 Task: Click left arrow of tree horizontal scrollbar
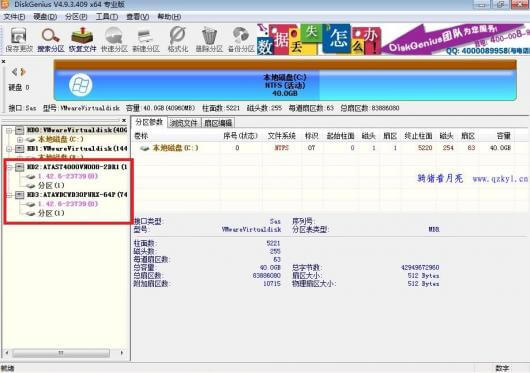[7, 353]
